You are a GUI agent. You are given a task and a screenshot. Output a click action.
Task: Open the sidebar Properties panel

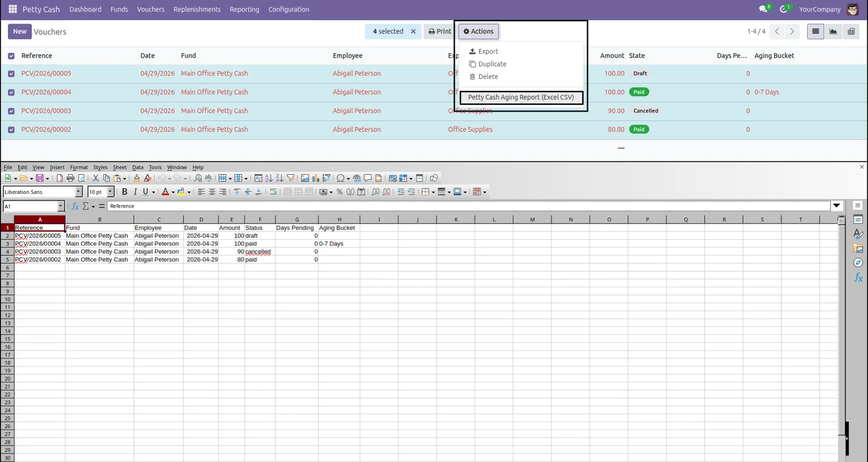pos(858,219)
